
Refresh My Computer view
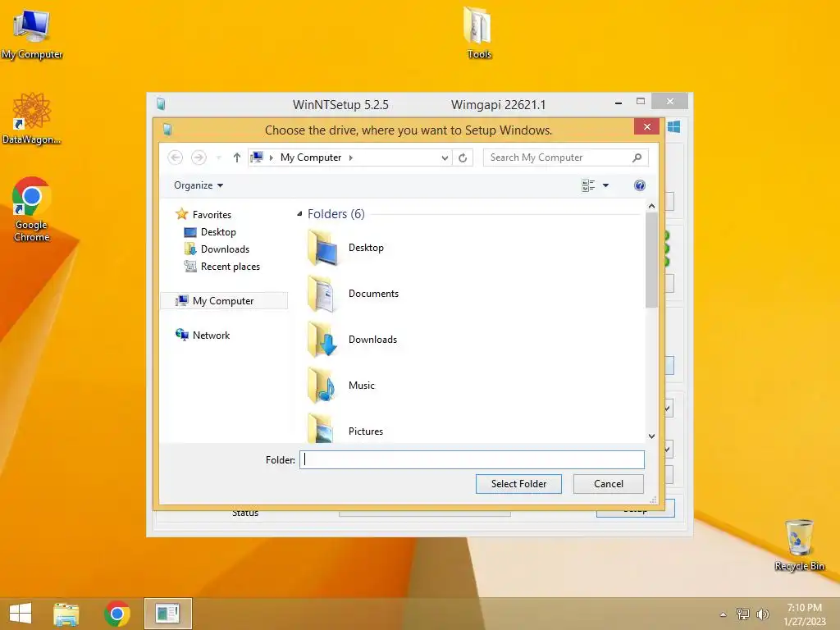[463, 158]
